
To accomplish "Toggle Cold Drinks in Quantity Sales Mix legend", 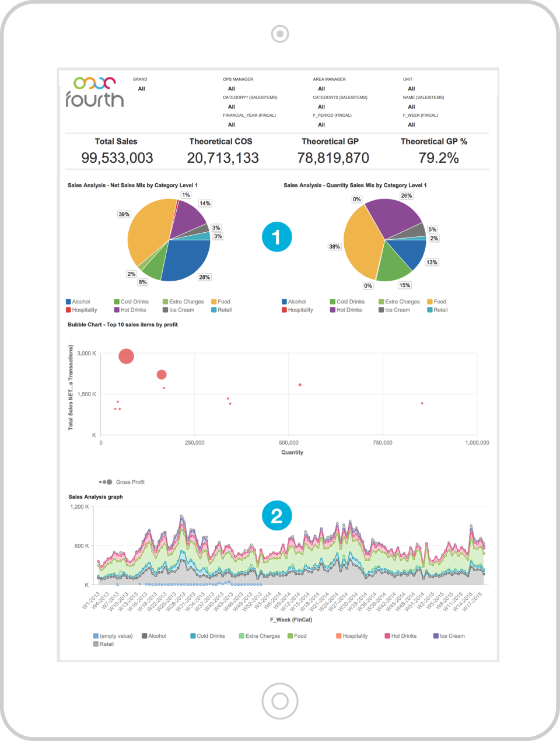I will 347,302.
